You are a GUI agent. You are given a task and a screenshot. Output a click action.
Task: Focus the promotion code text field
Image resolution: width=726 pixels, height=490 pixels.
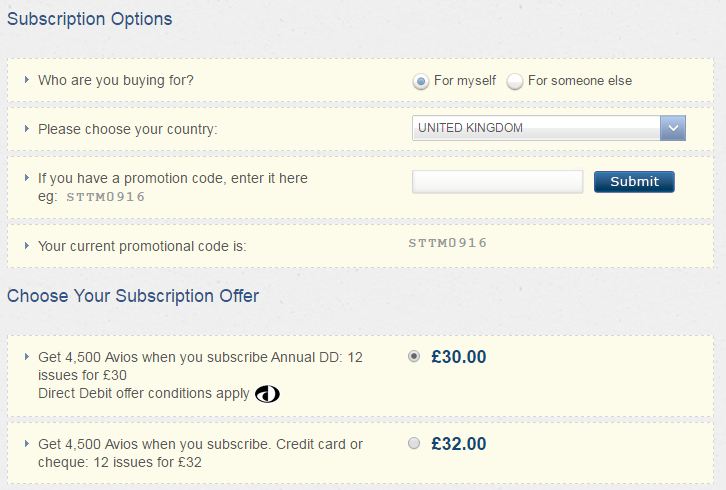click(x=497, y=181)
